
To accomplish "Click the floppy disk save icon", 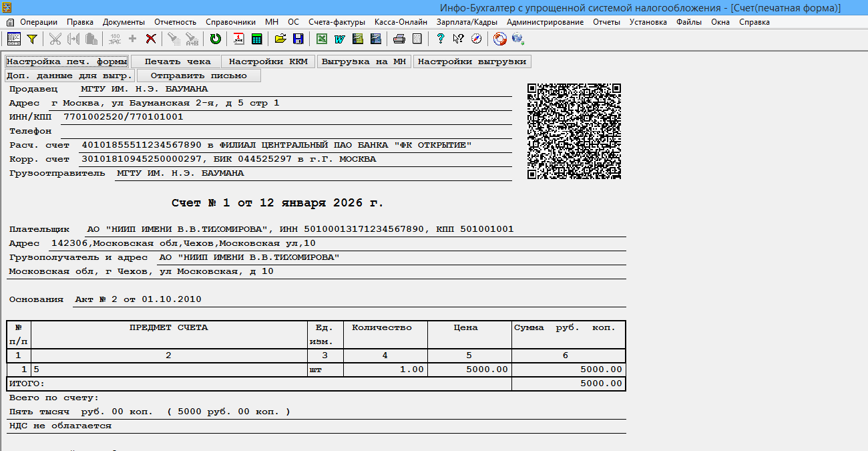I will [x=298, y=39].
